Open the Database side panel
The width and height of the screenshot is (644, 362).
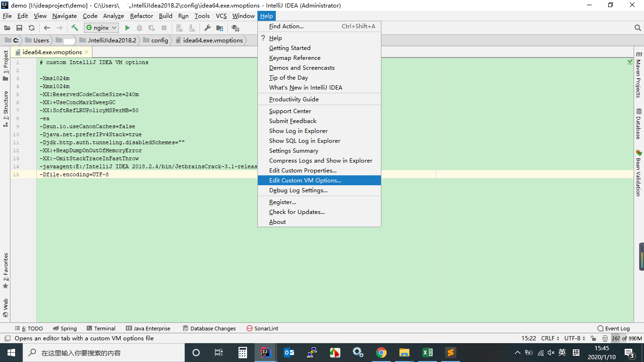pos(638,123)
